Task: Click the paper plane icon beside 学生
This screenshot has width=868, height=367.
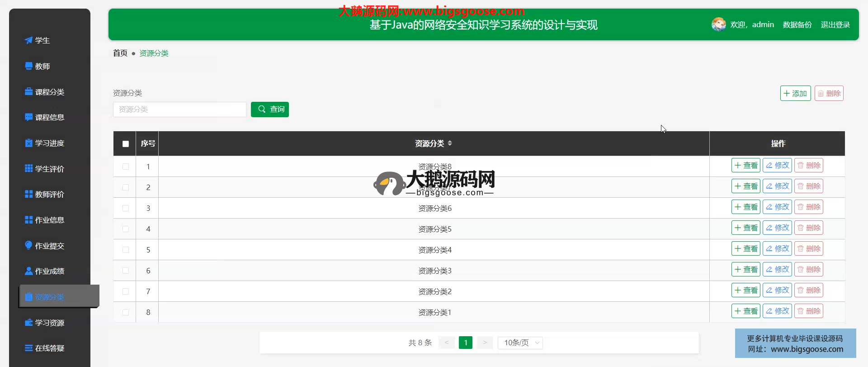Action: (x=28, y=40)
